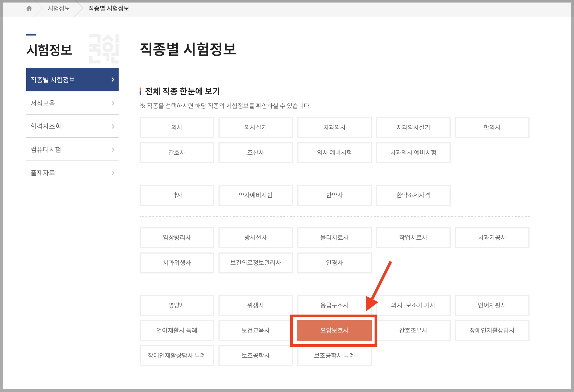Click the highlighted 요양보호사 button
The height and width of the screenshot is (392, 574).
(x=334, y=330)
